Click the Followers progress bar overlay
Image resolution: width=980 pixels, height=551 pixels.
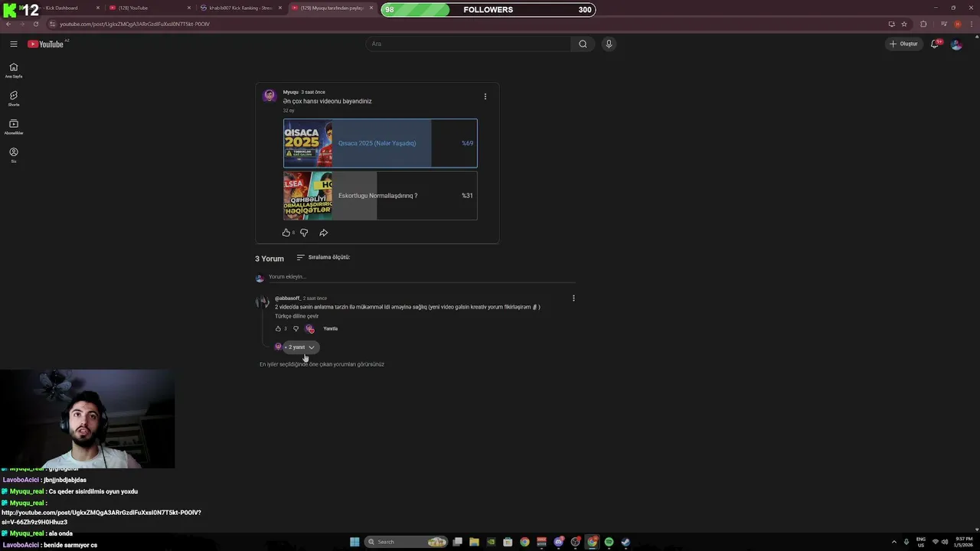[x=488, y=9]
